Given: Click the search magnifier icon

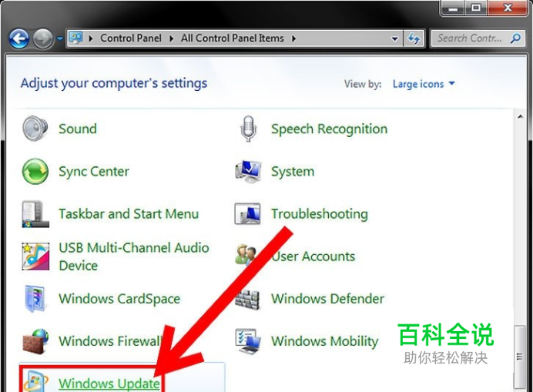Looking at the screenshot, I should (x=515, y=39).
